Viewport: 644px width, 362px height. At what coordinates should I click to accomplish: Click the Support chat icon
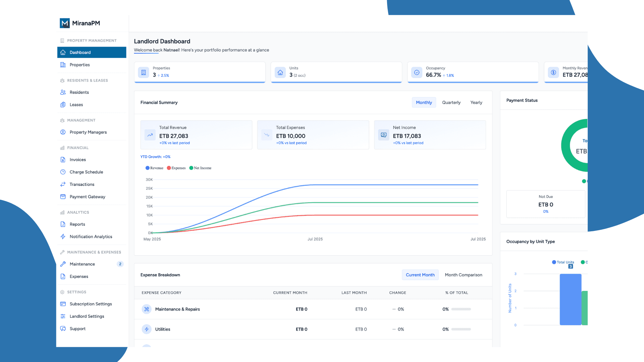click(x=63, y=328)
